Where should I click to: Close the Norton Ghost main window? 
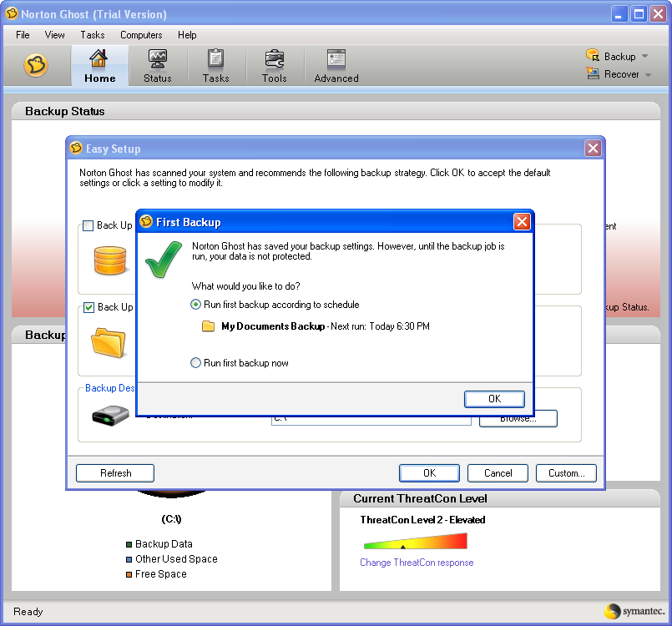(658, 14)
